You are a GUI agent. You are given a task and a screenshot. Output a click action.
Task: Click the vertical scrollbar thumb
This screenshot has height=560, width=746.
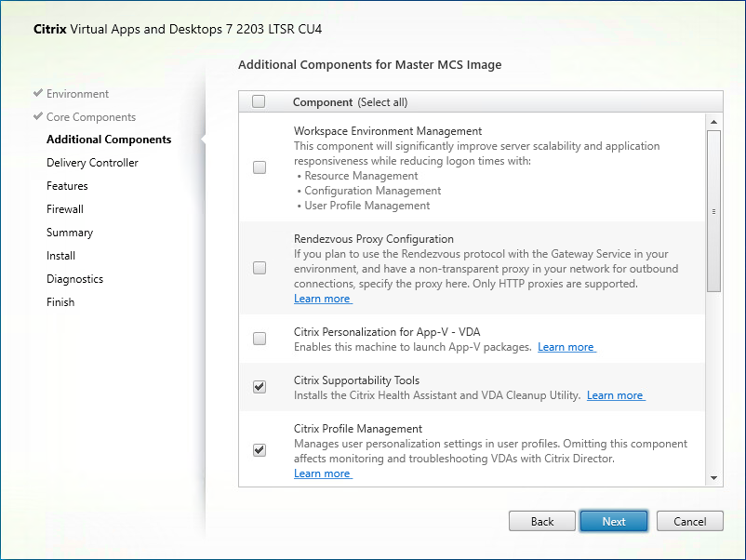tap(713, 211)
